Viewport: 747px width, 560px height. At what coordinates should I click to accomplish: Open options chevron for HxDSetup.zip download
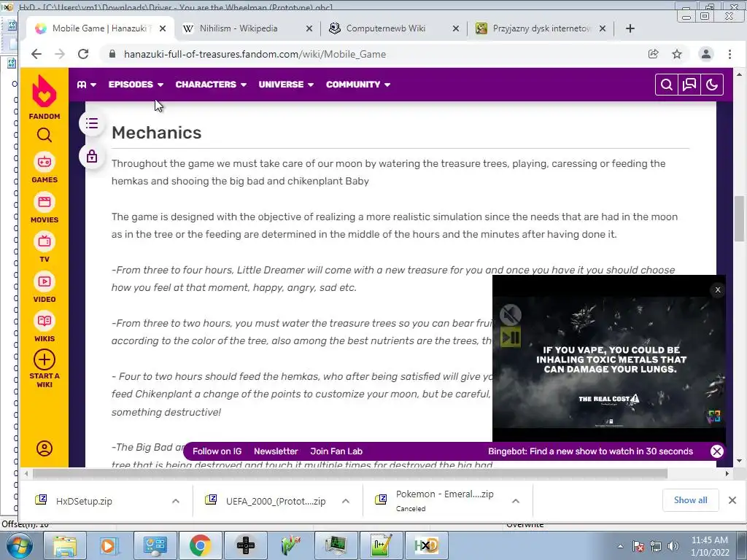175,501
